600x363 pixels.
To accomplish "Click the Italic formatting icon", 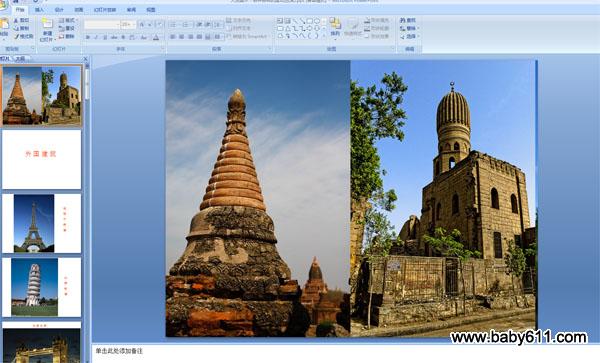I will point(96,37).
